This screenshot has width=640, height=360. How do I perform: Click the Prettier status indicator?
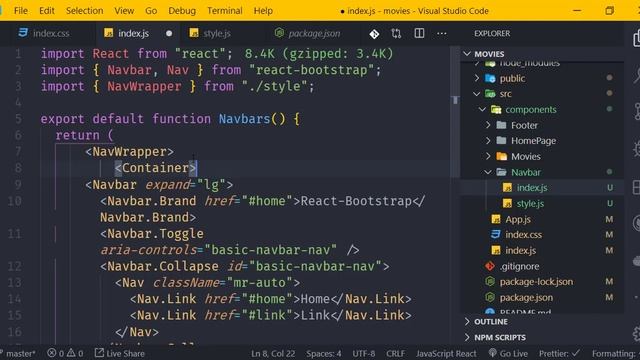pos(559,353)
